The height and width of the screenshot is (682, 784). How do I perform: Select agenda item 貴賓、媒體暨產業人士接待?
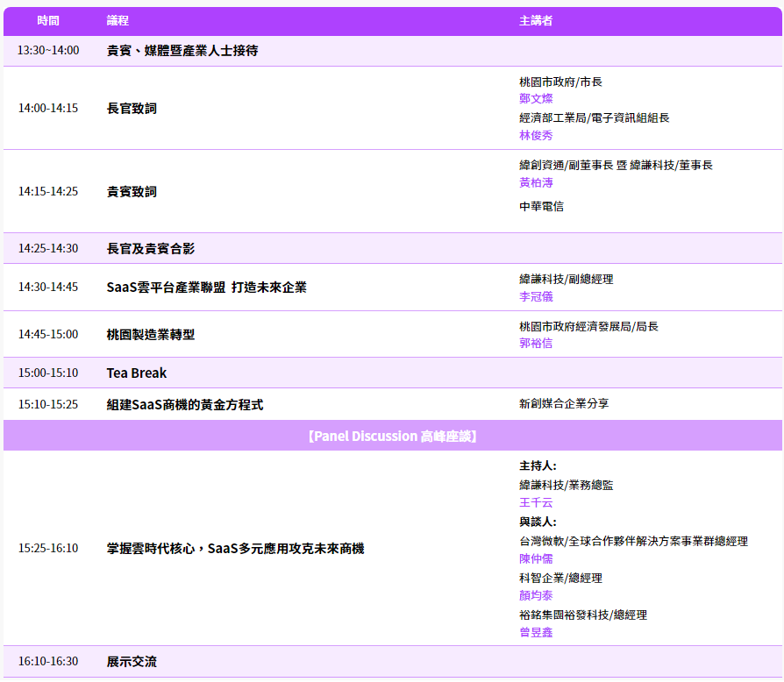pyautogui.click(x=182, y=51)
